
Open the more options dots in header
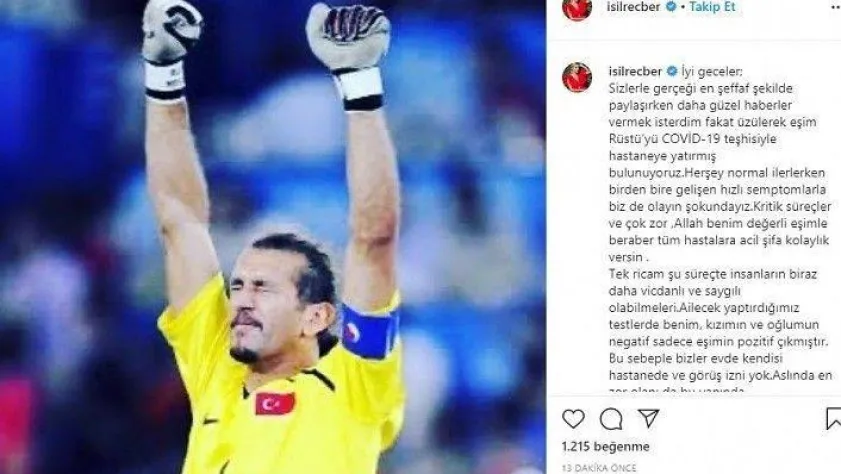point(836,8)
